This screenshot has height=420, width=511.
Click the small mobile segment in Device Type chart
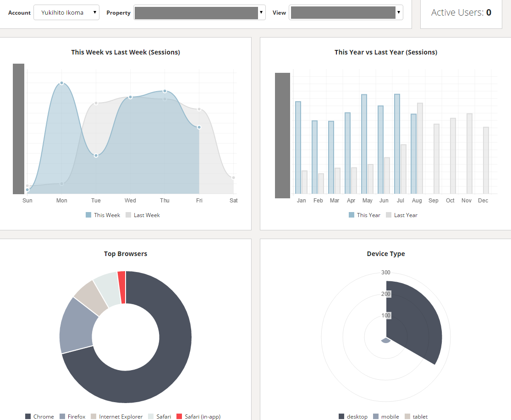(x=386, y=340)
